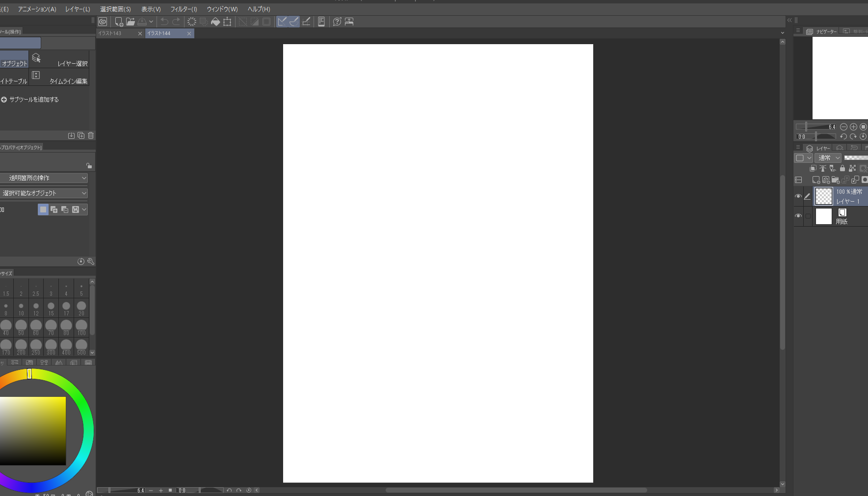Click the zoom in plus icon in Navigator
This screenshot has width=868, height=496.
point(853,127)
